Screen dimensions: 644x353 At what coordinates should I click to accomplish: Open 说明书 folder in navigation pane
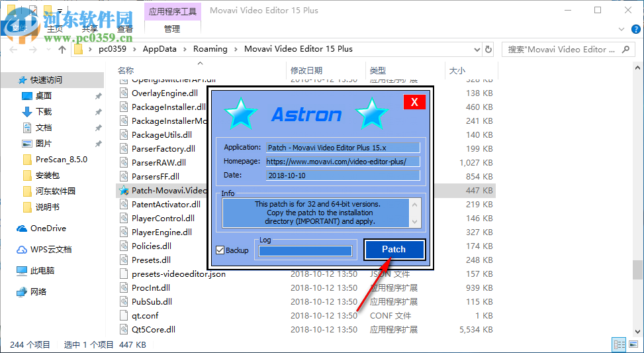48,207
